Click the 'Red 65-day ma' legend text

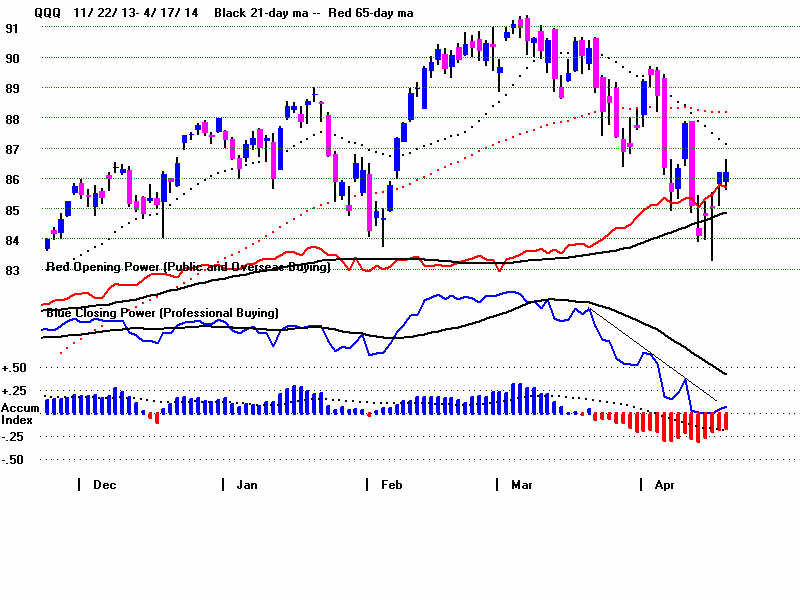coord(371,13)
